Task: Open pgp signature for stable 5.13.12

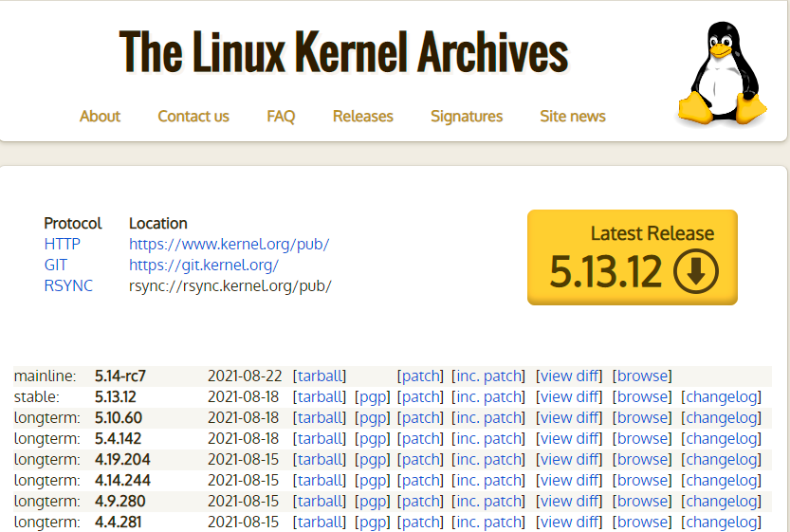Action: (373, 397)
